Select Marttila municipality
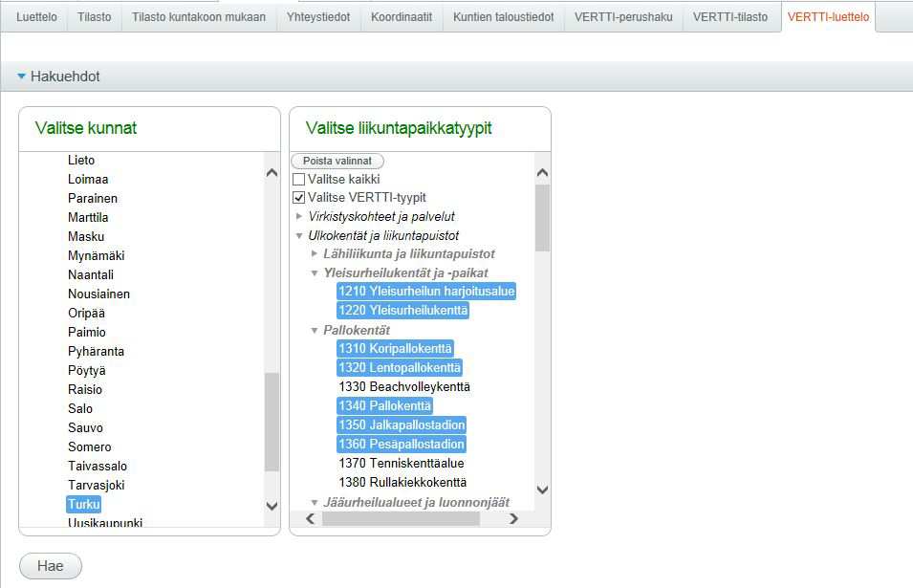Screen dimensions: 913x588 tap(88, 218)
